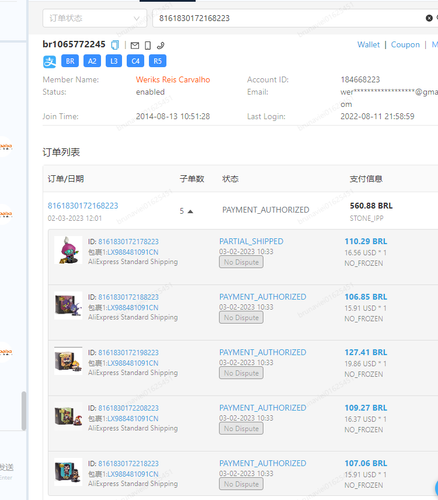Open product thumbnail for sub-order 8161830172208223
Viewport: 438px width, 500px height.
pyautogui.click(x=68, y=417)
